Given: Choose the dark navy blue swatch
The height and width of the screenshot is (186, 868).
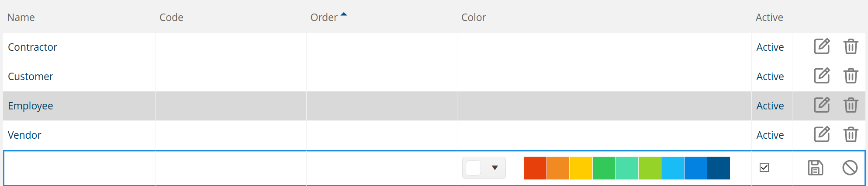Looking at the screenshot, I should coord(719,168).
